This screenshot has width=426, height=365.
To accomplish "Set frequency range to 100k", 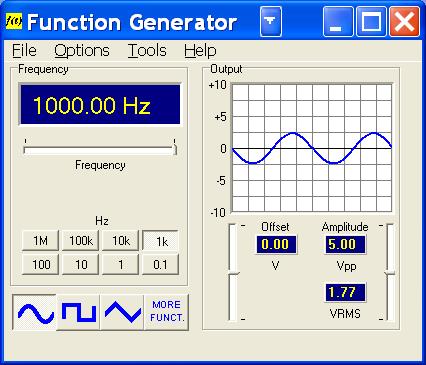I will (x=80, y=241).
